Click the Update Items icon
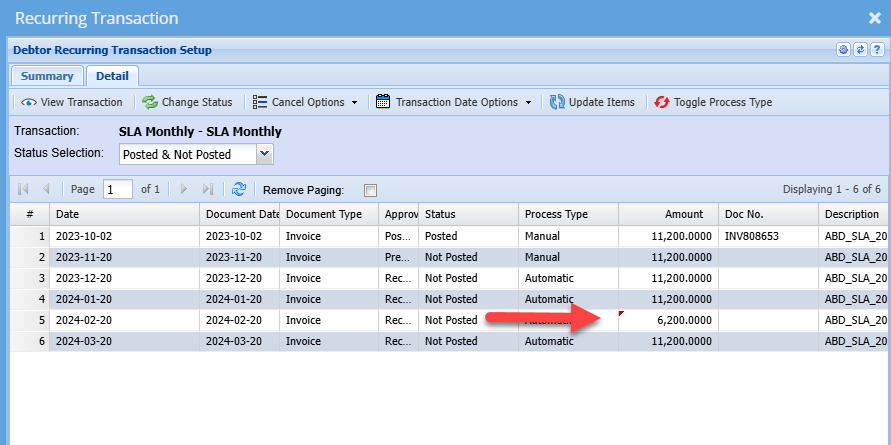This screenshot has height=445, width=891. point(558,102)
